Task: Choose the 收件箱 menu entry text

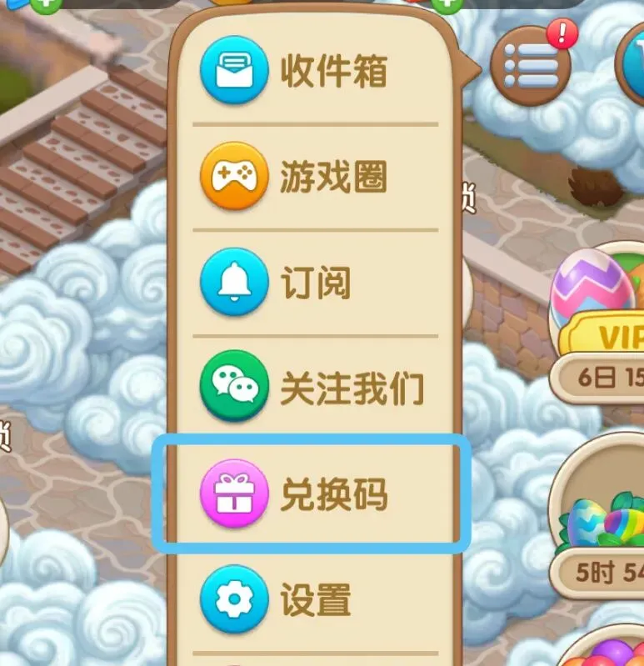Action: point(334,71)
